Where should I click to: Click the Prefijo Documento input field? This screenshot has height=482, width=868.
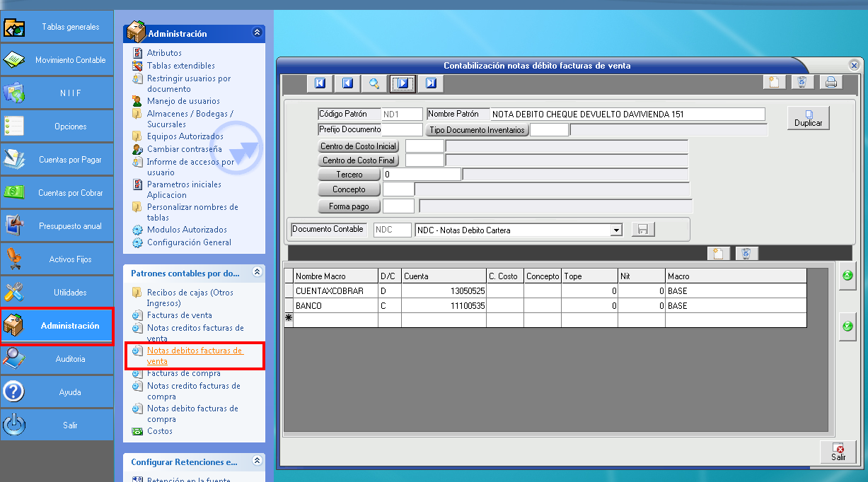coord(402,129)
